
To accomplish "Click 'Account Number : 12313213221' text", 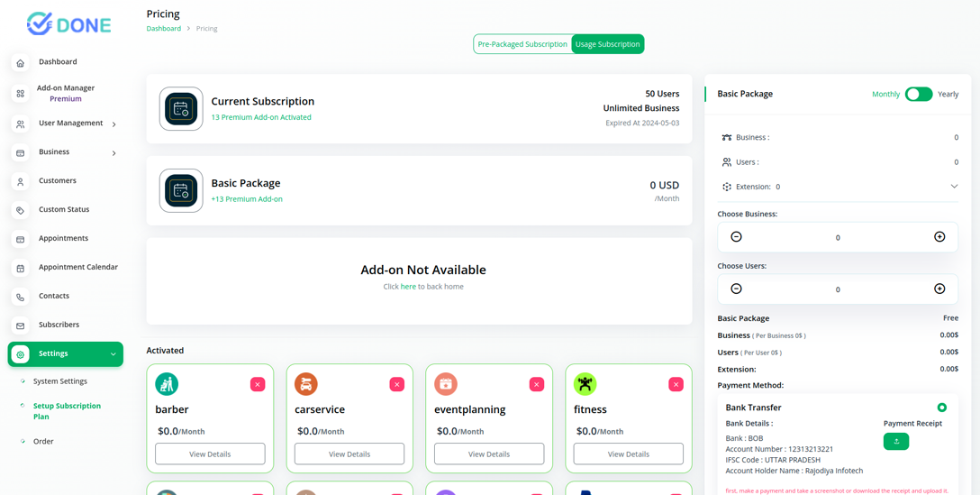I will click(x=779, y=449).
